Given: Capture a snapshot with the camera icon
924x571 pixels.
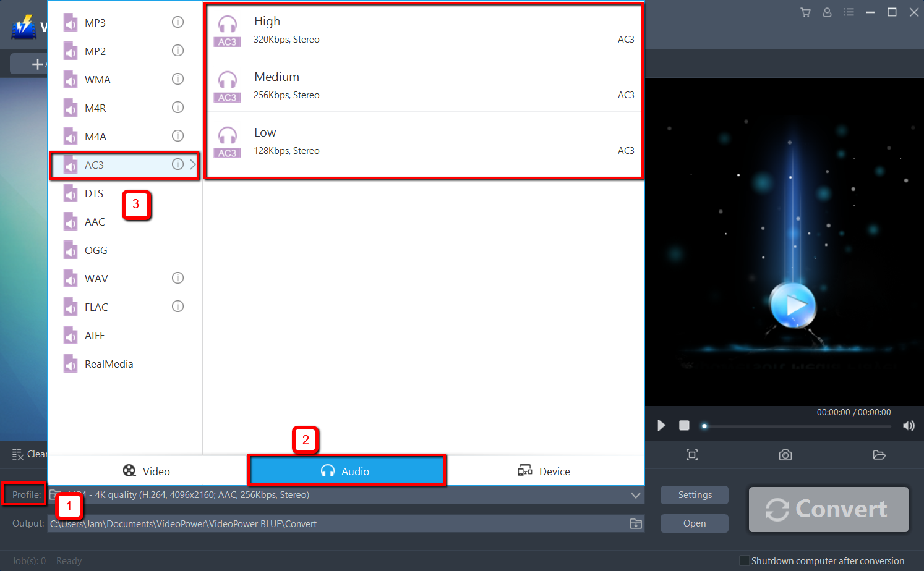Looking at the screenshot, I should pos(785,455).
